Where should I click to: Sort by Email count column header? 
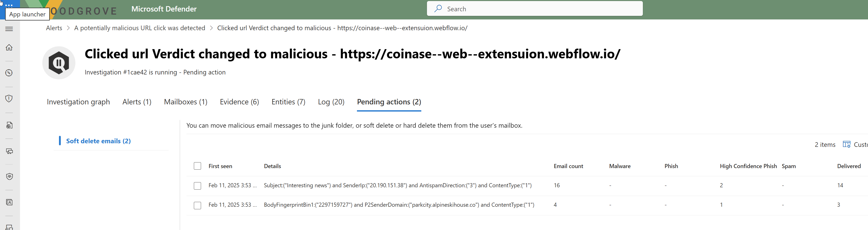(568, 166)
